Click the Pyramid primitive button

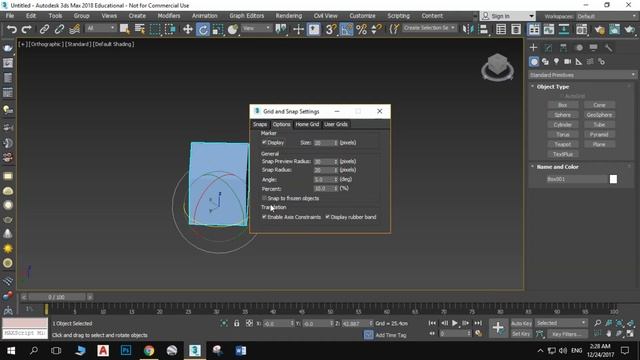pyautogui.click(x=599, y=135)
